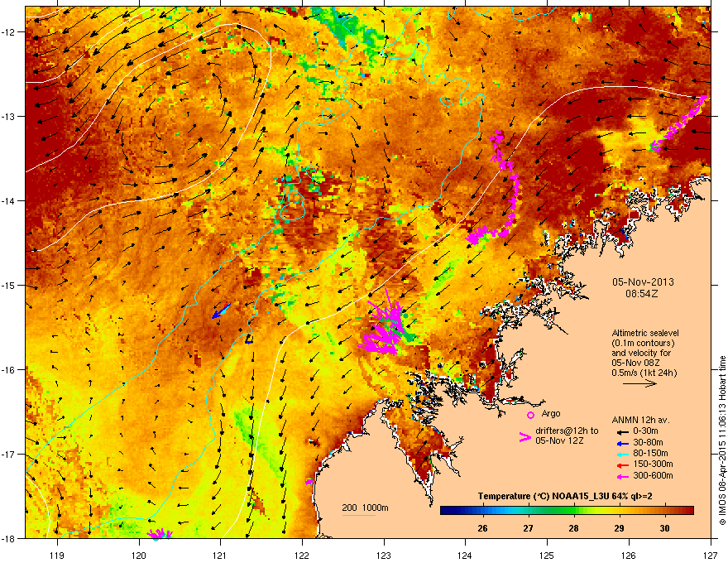Click the magenta drifter group at the bottom edge near 120E
This screenshot has height=563, width=728.
click(x=160, y=533)
